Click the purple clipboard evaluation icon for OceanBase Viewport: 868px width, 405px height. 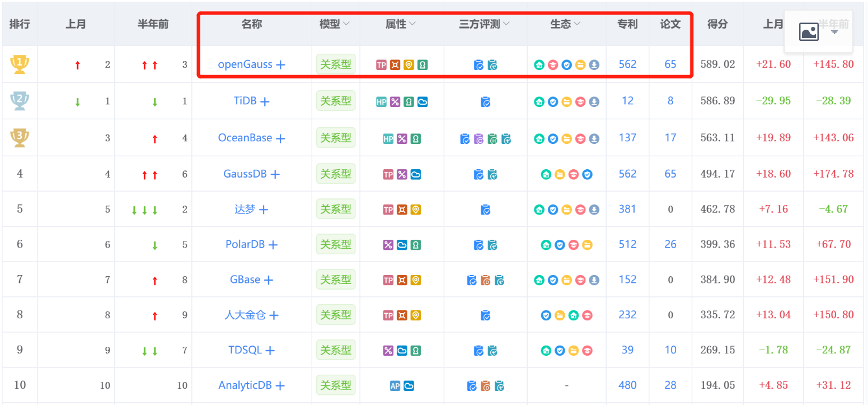click(x=478, y=138)
